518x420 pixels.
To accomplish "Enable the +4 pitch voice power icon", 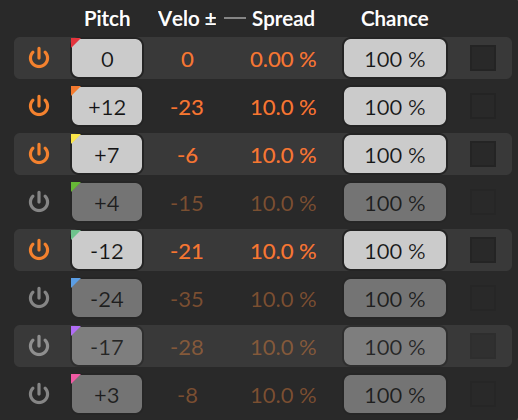I will pos(39,202).
